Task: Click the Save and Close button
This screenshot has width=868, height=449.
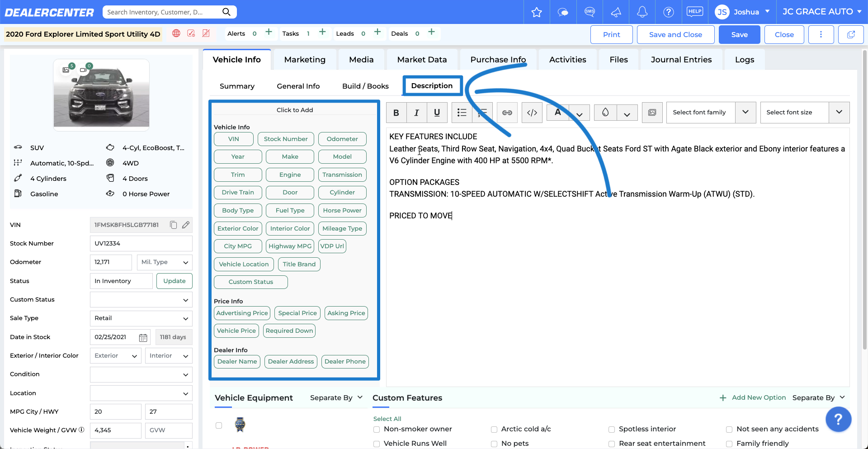Action: tap(675, 34)
